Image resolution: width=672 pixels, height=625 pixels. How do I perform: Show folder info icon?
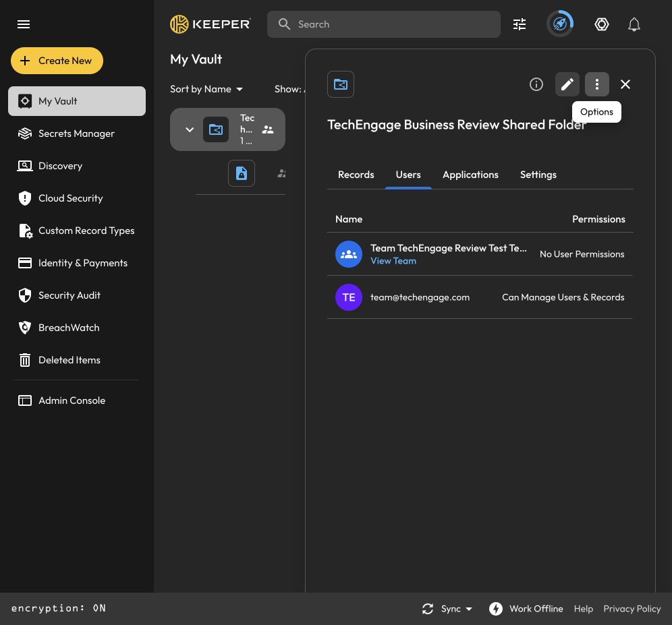click(536, 84)
